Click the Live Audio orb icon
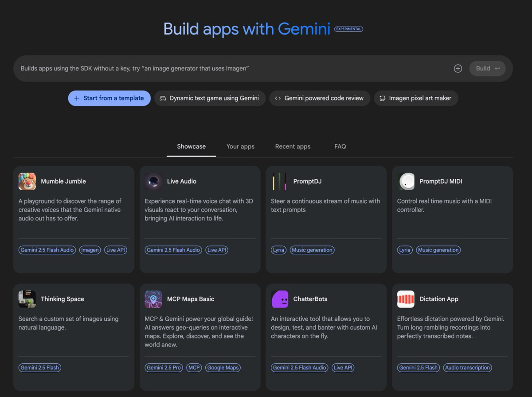 [153, 181]
